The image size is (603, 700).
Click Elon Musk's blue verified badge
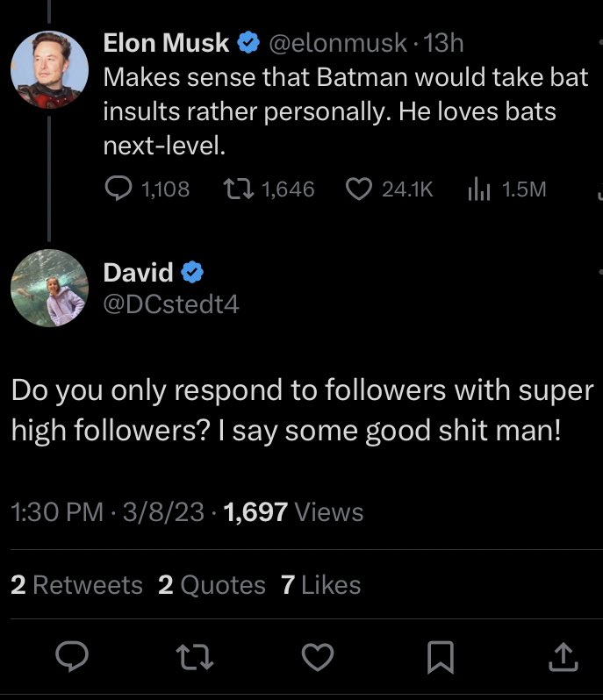click(250, 42)
